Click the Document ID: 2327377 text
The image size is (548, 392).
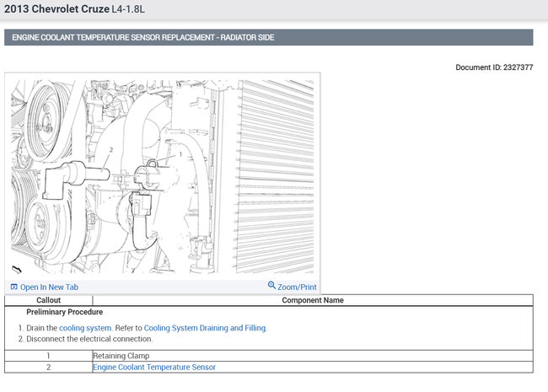click(x=494, y=67)
